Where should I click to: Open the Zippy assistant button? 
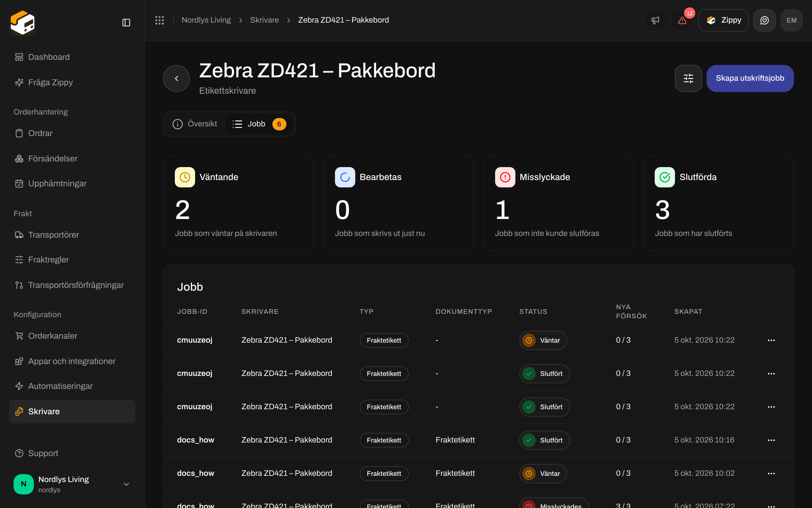click(x=723, y=20)
